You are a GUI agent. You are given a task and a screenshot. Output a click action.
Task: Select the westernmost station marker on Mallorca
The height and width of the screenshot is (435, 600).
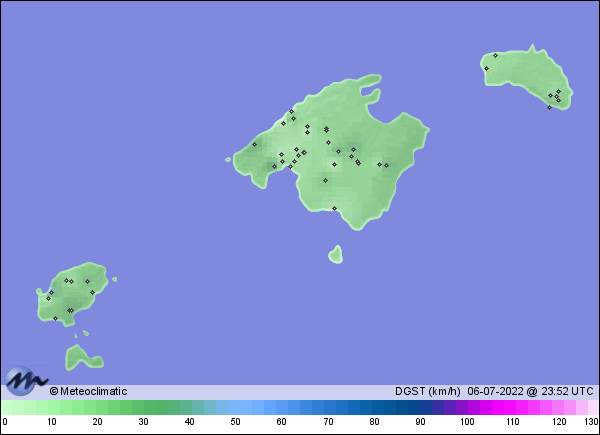point(254,145)
